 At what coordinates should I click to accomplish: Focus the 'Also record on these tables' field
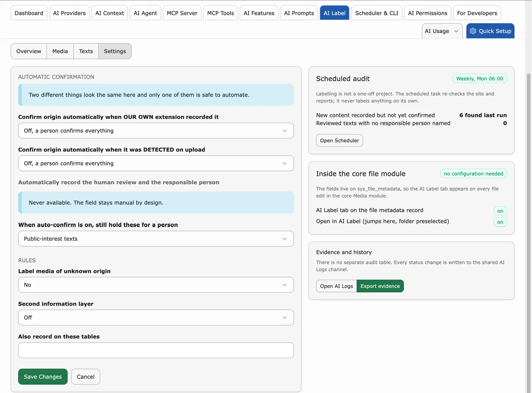coord(156,350)
